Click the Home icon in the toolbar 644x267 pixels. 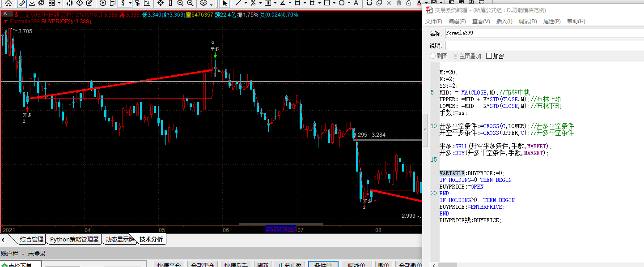(x=8, y=3)
